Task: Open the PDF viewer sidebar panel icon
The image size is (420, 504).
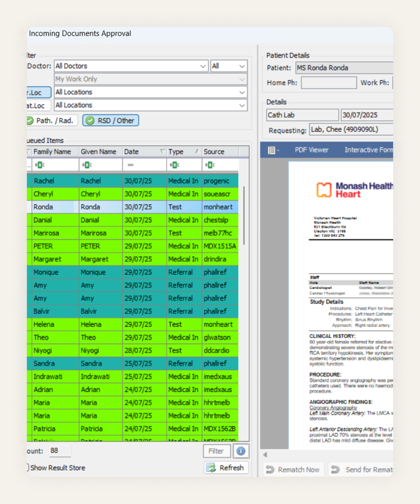Action: 273,150
